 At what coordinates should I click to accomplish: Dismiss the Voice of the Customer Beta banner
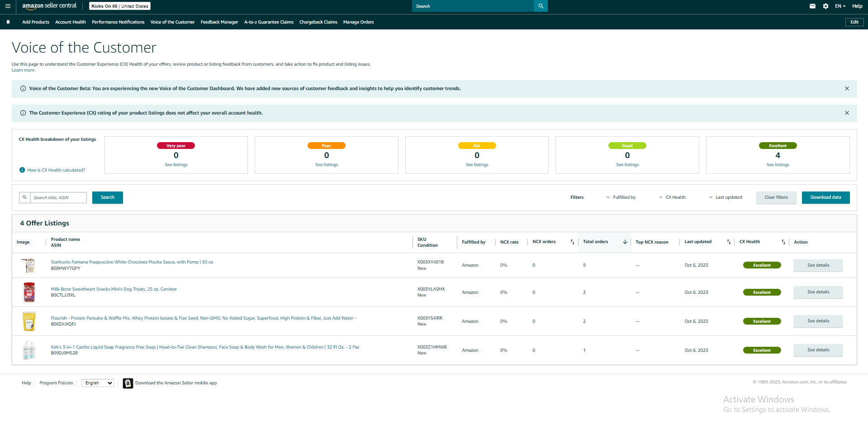click(847, 89)
